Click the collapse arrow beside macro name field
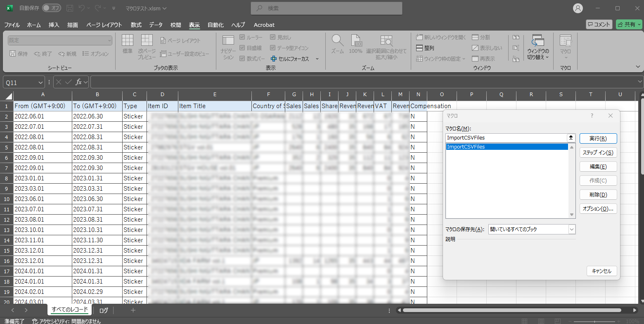644x324 pixels. tap(571, 138)
